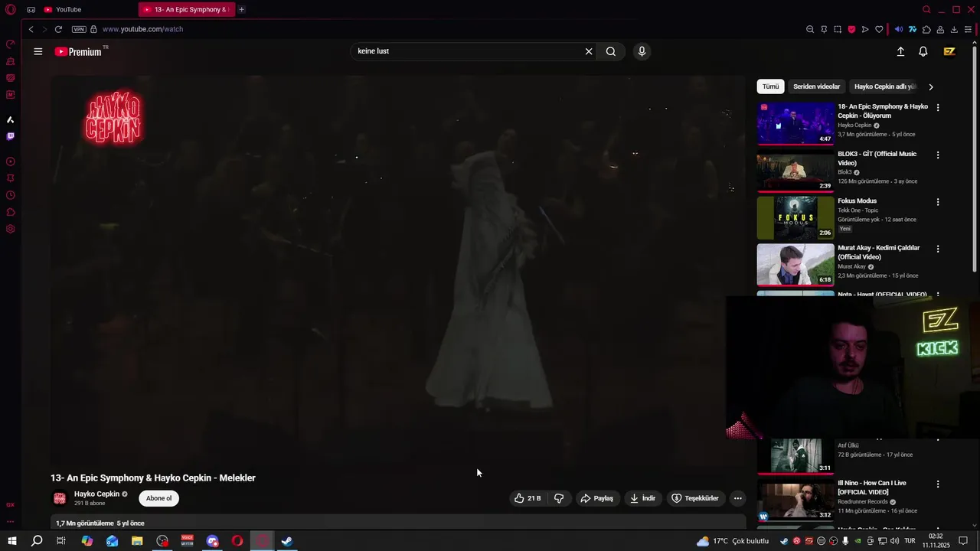Open the 17°C weather widget
This screenshot has height=551, width=980.
coord(733,541)
